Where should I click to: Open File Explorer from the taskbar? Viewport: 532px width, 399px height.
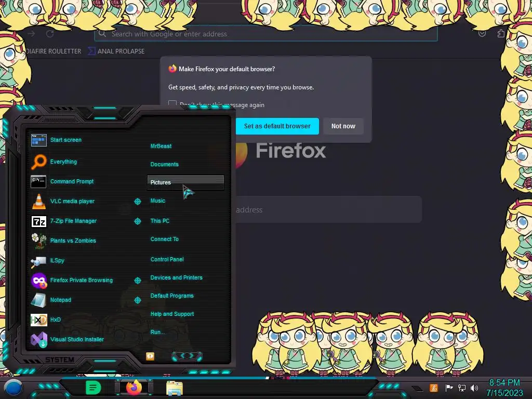(175, 388)
